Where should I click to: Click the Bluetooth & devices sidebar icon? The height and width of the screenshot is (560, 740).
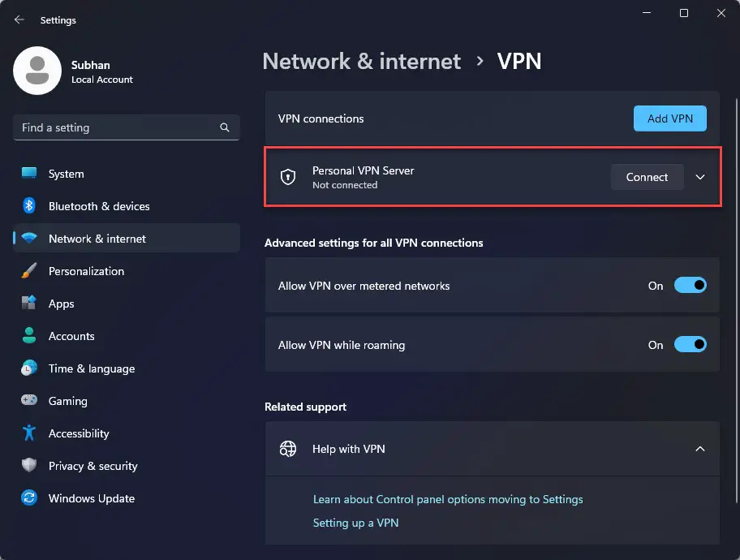coord(29,206)
